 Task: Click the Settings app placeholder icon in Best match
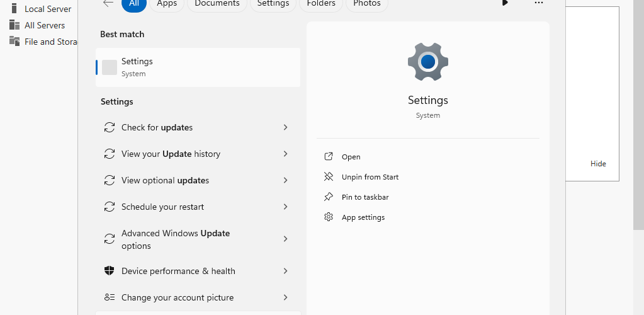tap(110, 67)
